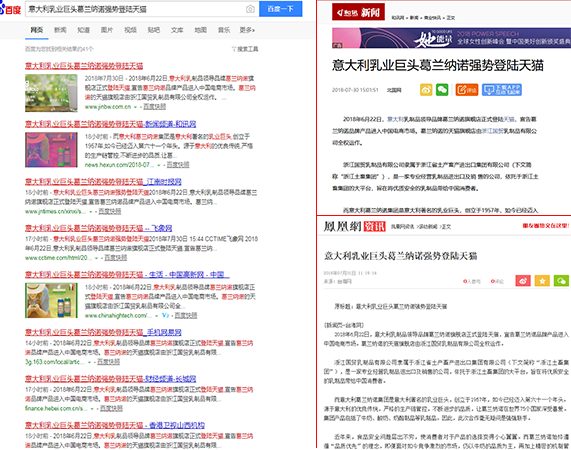Open 百度快照 for the jntimes.cn result

coord(110,212)
